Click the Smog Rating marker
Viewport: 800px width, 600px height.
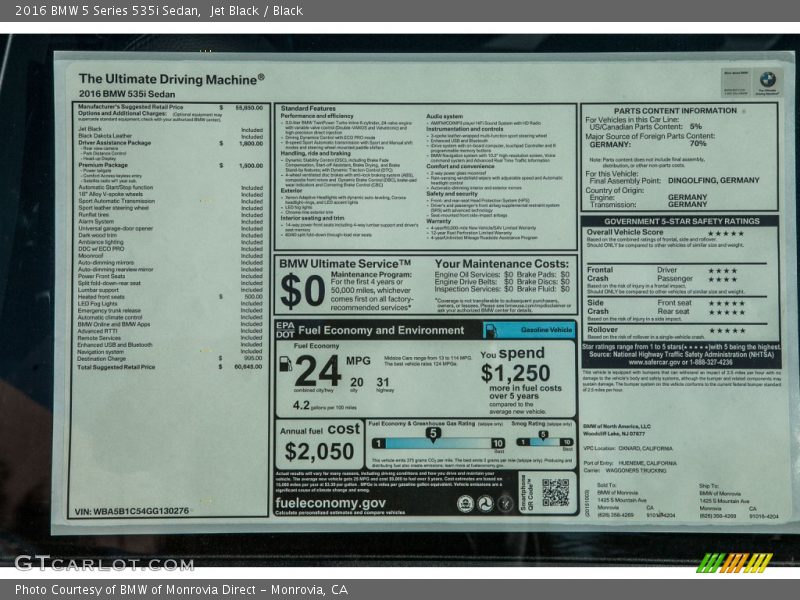click(x=543, y=435)
